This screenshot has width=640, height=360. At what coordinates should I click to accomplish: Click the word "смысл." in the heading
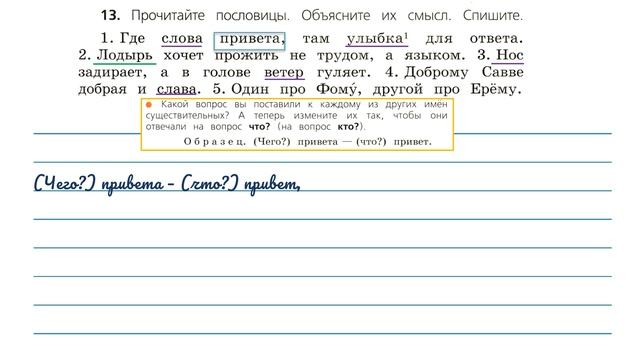coord(429,16)
